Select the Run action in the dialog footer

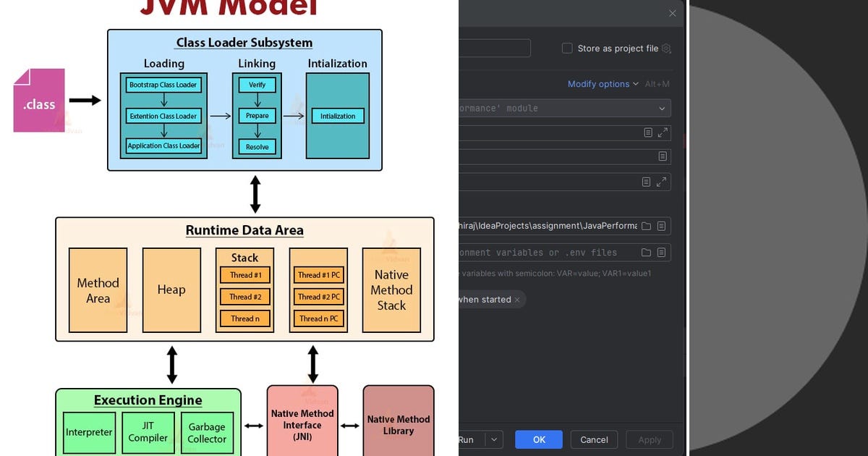(x=467, y=439)
